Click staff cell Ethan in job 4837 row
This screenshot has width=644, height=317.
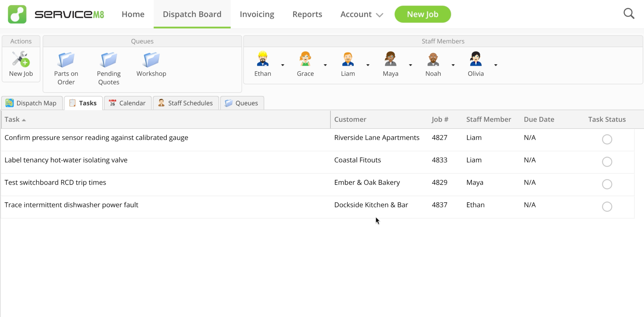475,205
